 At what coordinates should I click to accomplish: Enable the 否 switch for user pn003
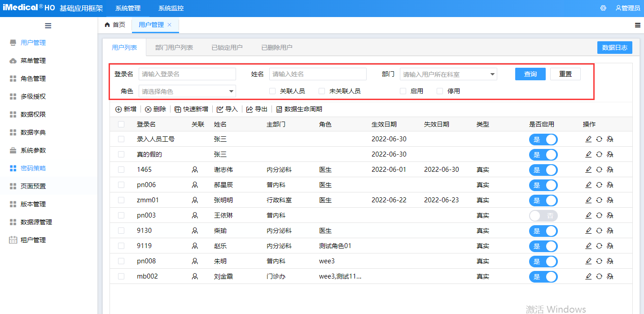pyautogui.click(x=543, y=215)
